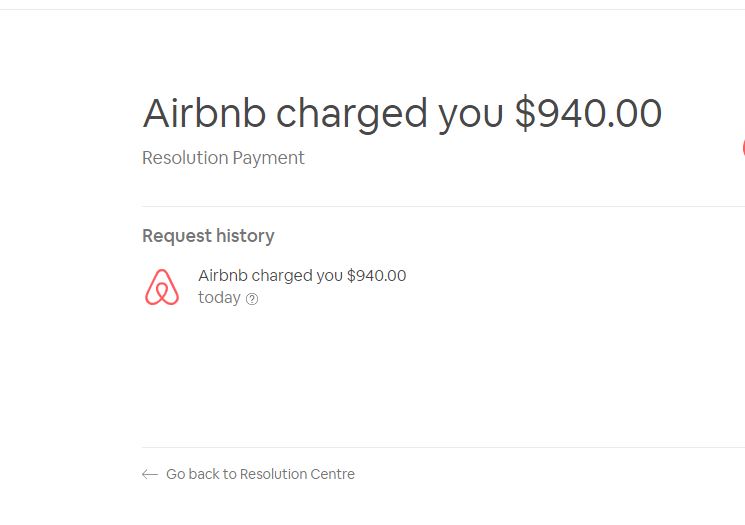The image size is (745, 525).
Task: Open the question mark help icon beside today
Action: coord(252,299)
